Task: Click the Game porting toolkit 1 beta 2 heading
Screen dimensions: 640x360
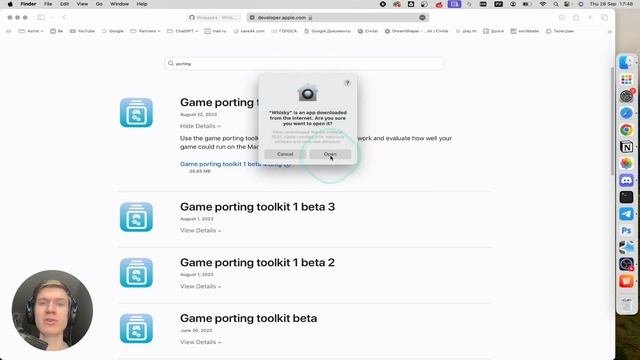Action: pyautogui.click(x=258, y=262)
